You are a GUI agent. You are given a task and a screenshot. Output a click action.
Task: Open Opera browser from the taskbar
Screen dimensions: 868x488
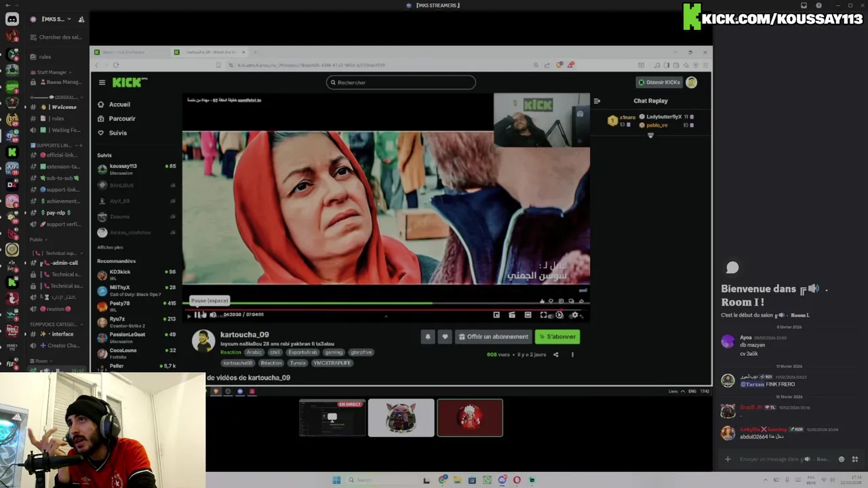(x=517, y=480)
